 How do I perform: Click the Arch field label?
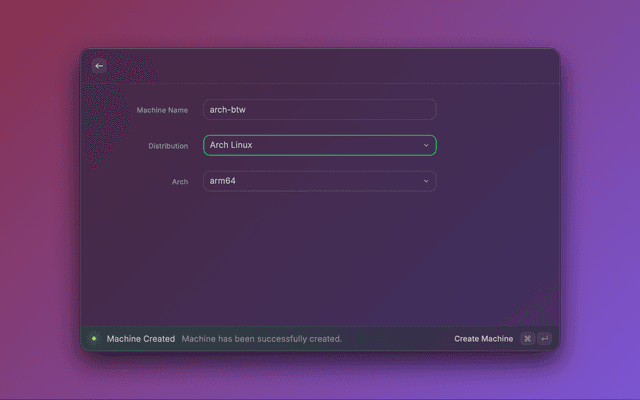[x=180, y=182]
